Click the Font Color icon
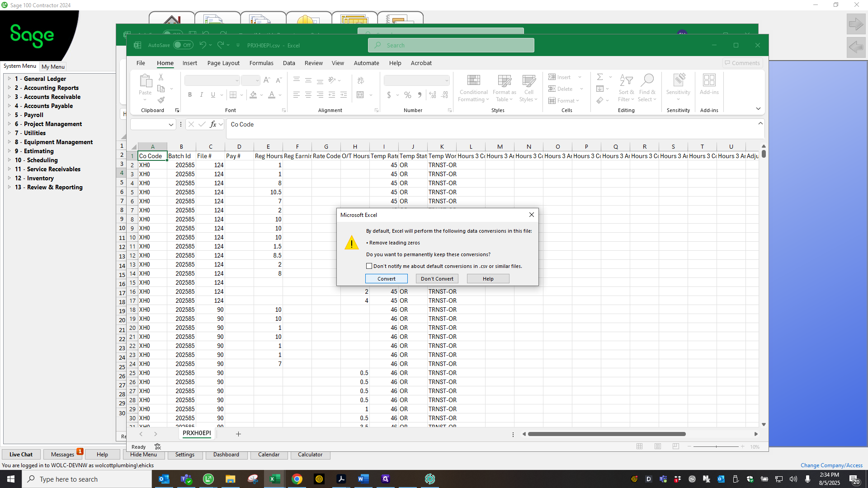This screenshot has height=488, width=868. (x=272, y=95)
